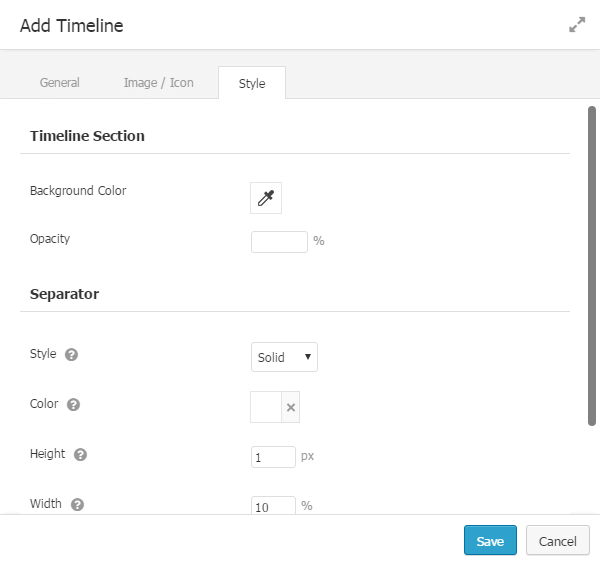Click the help icon beside Width
Screen dimensions: 600x565
(77, 505)
